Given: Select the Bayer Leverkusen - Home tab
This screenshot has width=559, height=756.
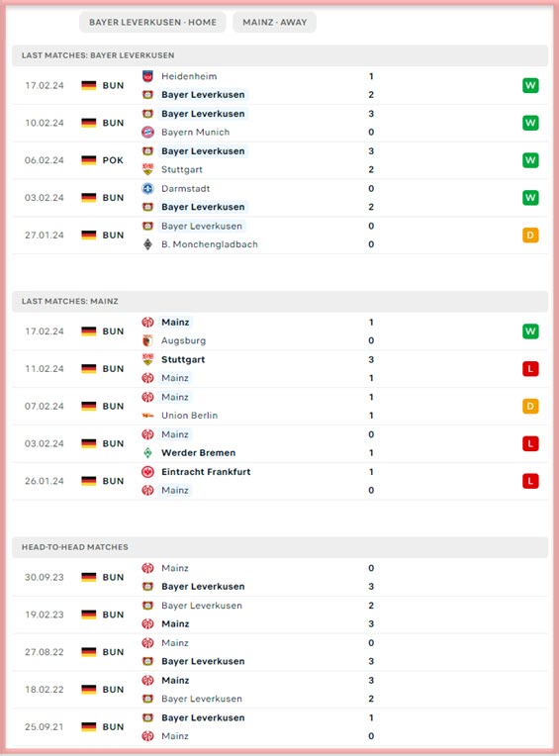Looking at the screenshot, I should point(152,22).
